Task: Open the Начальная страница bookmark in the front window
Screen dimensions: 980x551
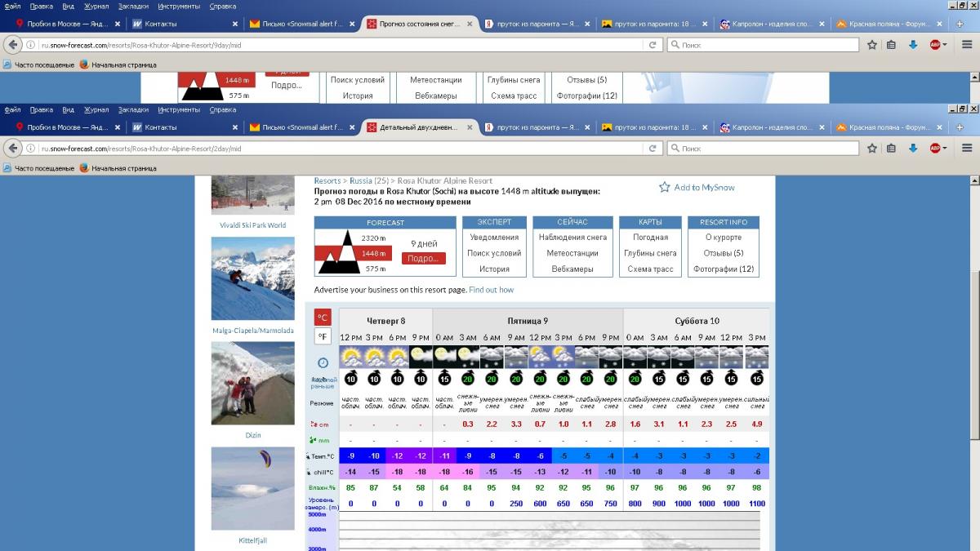Action: point(118,168)
